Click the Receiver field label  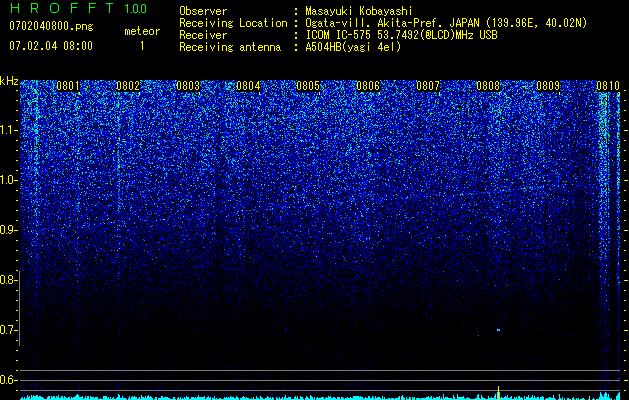pyautogui.click(x=203, y=35)
